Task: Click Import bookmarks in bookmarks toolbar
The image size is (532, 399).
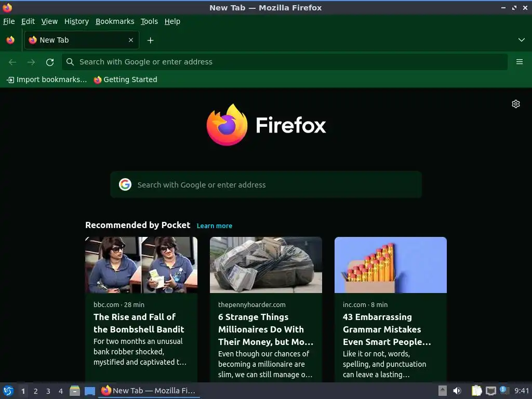Action: click(47, 79)
